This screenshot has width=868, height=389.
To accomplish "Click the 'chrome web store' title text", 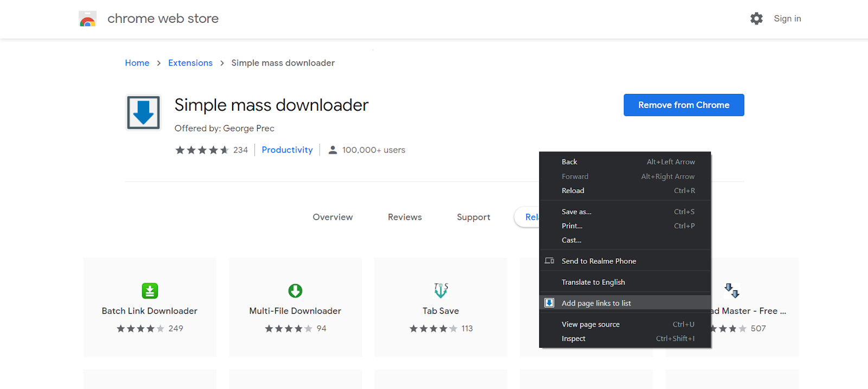I will pyautogui.click(x=163, y=18).
